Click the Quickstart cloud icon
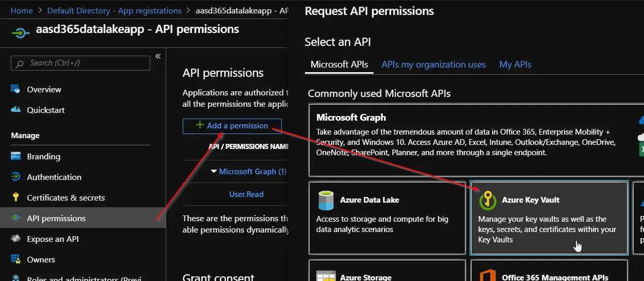The height and width of the screenshot is (281, 644). pos(16,110)
